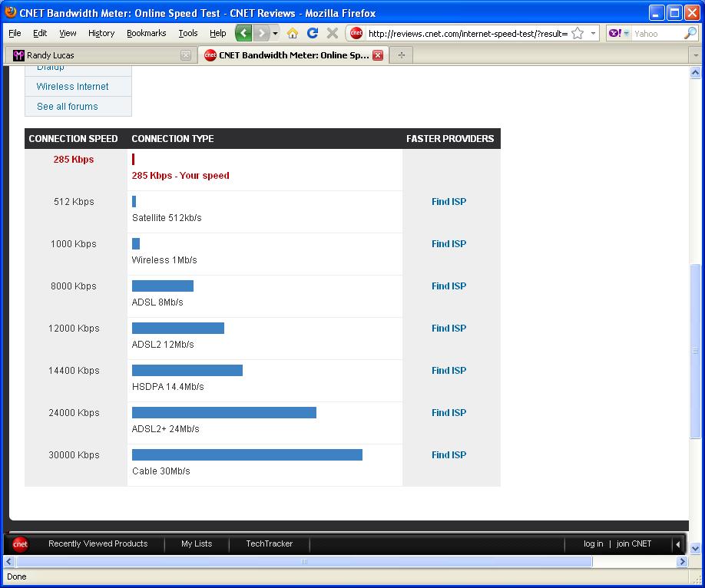Click the green Back navigation arrow
Screen dimensions: 705x588
pyautogui.click(x=243, y=33)
